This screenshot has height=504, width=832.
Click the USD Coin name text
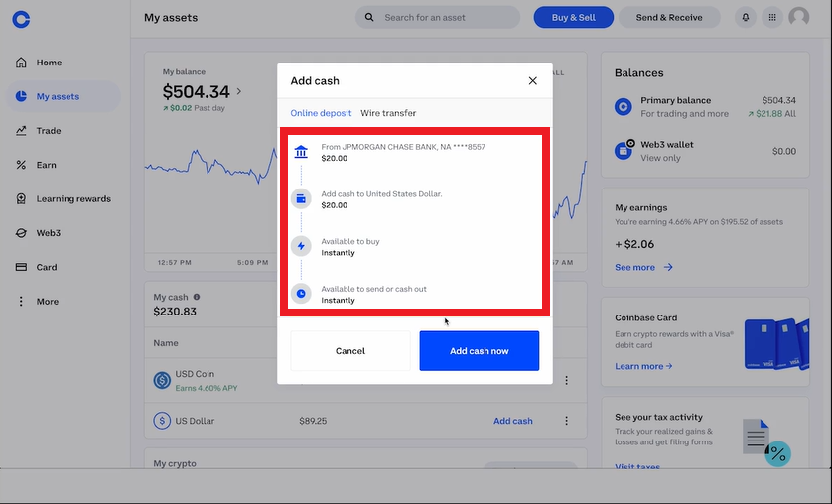[195, 374]
